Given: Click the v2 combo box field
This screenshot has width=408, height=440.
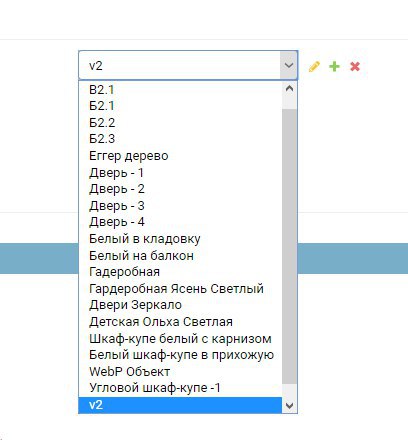Looking at the screenshot, I should (x=188, y=65).
